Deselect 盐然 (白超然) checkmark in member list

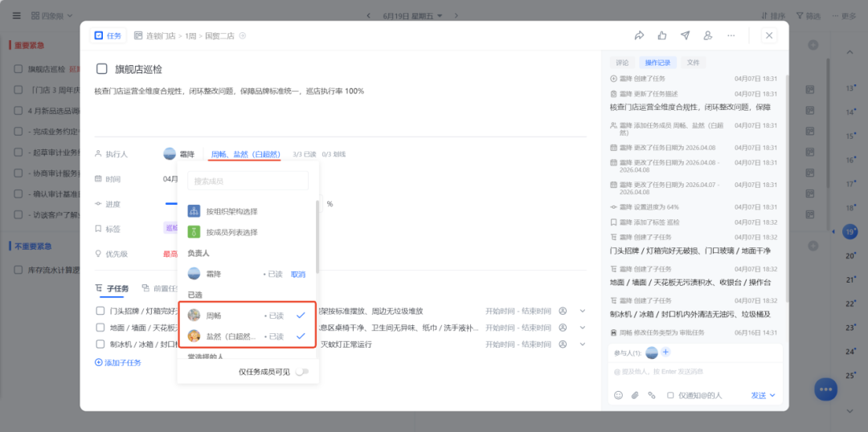click(x=301, y=336)
